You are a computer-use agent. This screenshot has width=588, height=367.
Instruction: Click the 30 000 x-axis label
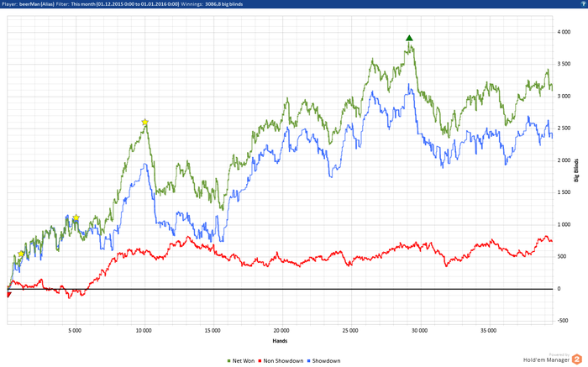(419, 331)
